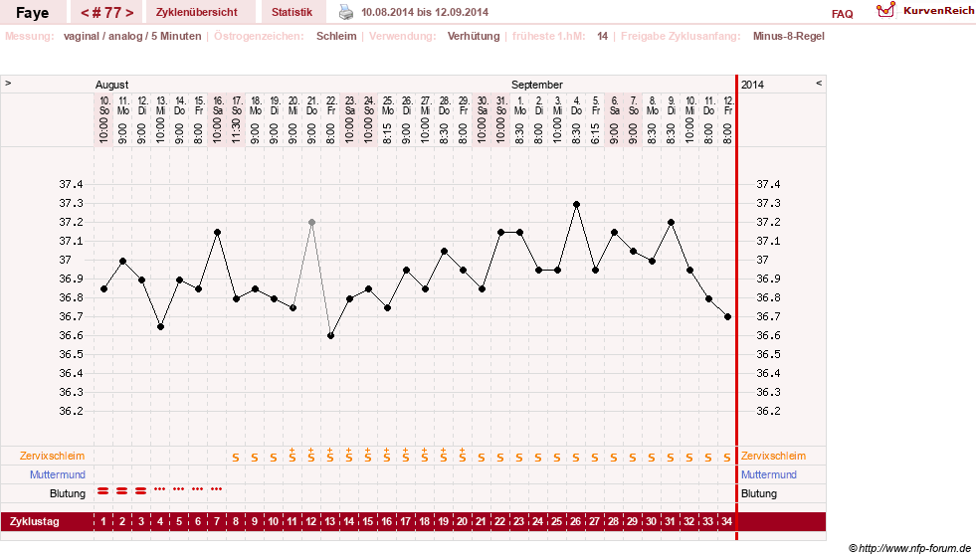Click the Minus-8-Regel value
Screen dimensions: 976x560
789,36
